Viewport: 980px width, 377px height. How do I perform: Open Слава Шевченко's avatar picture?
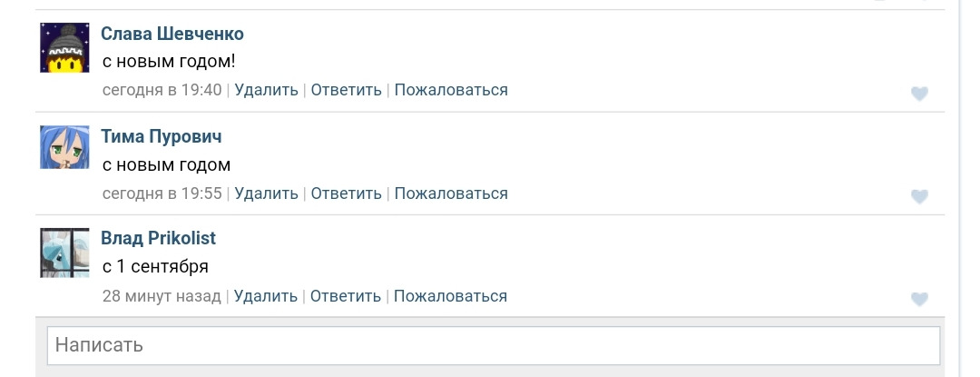coord(64,47)
